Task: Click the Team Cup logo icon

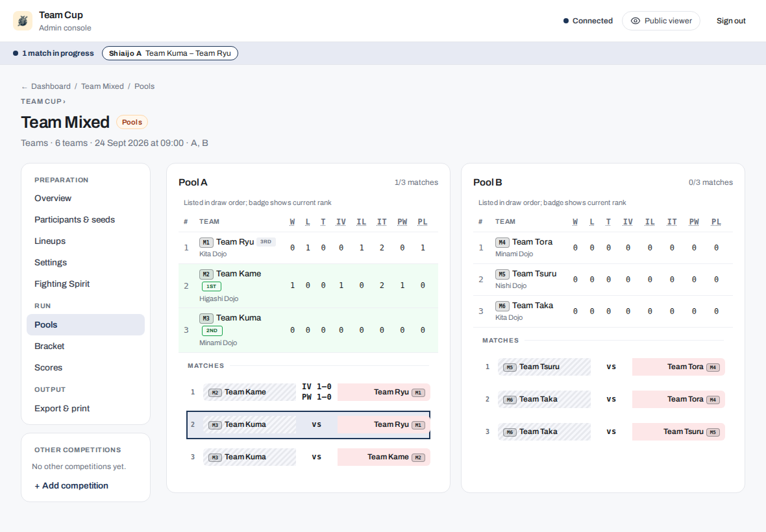Action: (x=23, y=21)
